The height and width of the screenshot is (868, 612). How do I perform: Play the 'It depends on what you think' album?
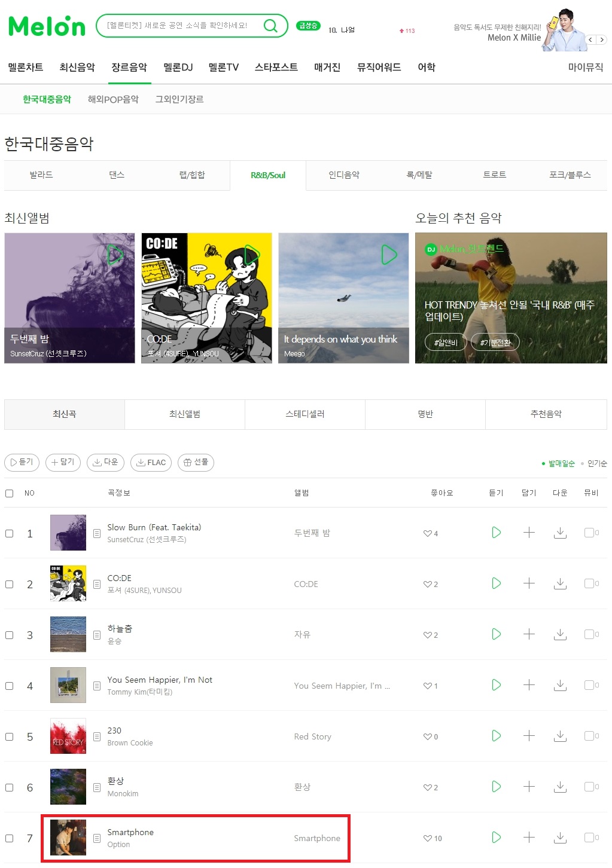coord(389,255)
